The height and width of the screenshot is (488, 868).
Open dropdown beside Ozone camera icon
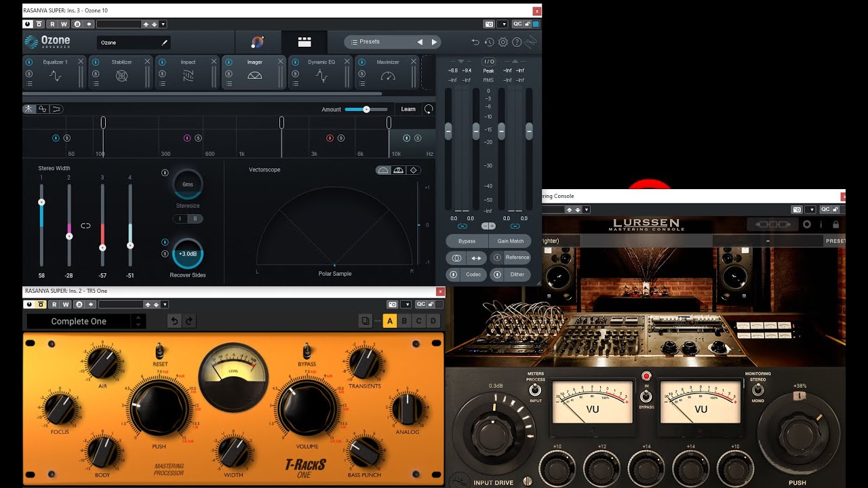(x=502, y=24)
